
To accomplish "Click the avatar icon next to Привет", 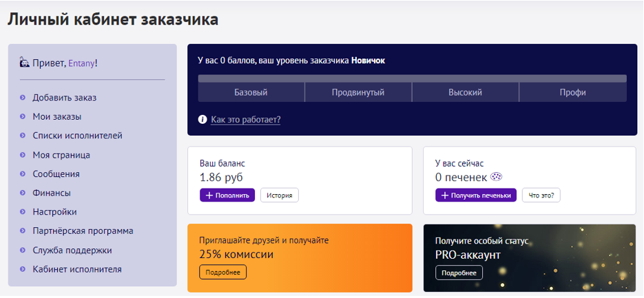I will click(x=24, y=63).
